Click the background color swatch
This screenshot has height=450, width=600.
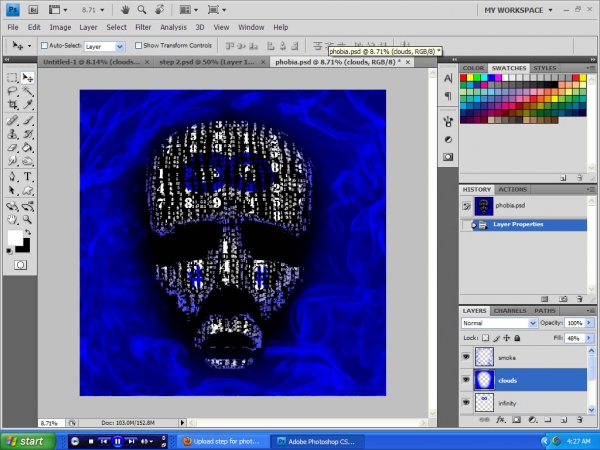click(x=25, y=248)
